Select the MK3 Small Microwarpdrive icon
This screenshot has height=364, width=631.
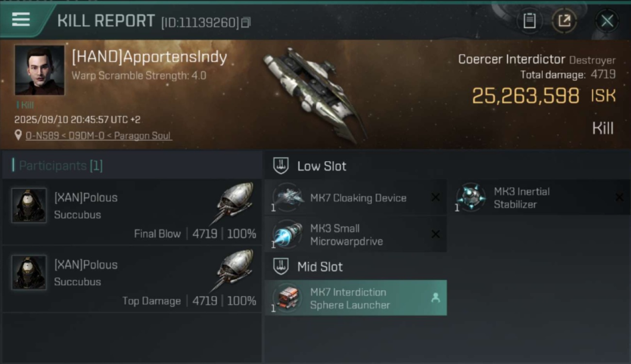287,234
